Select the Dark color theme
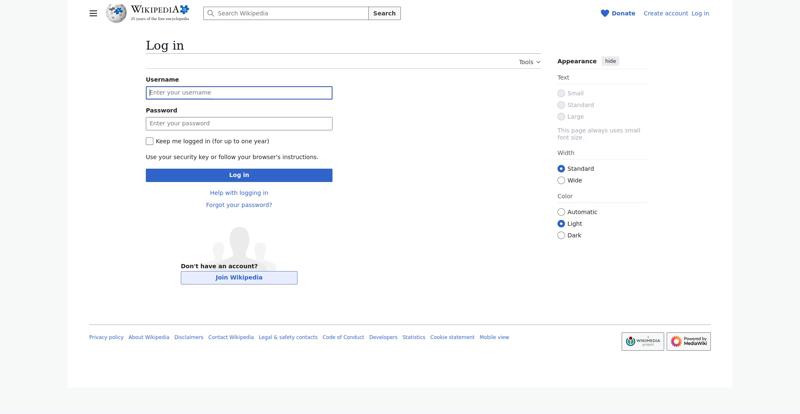The width and height of the screenshot is (800, 414). point(561,235)
